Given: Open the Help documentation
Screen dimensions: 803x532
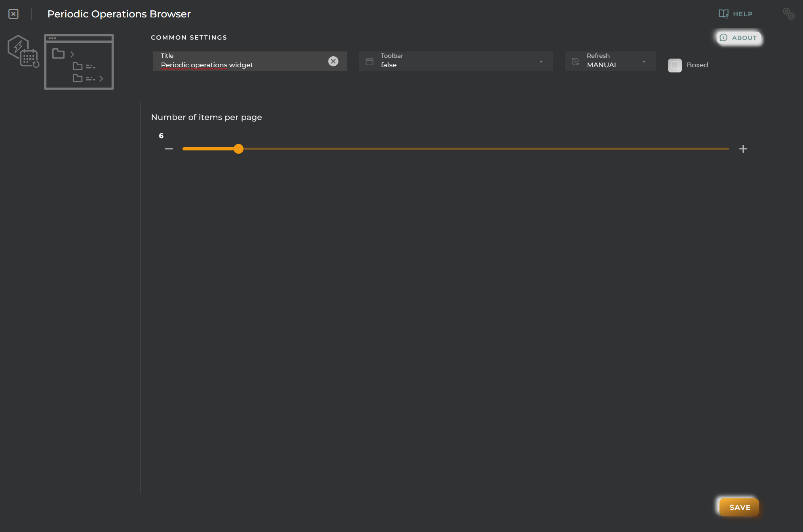Looking at the screenshot, I should pos(735,14).
